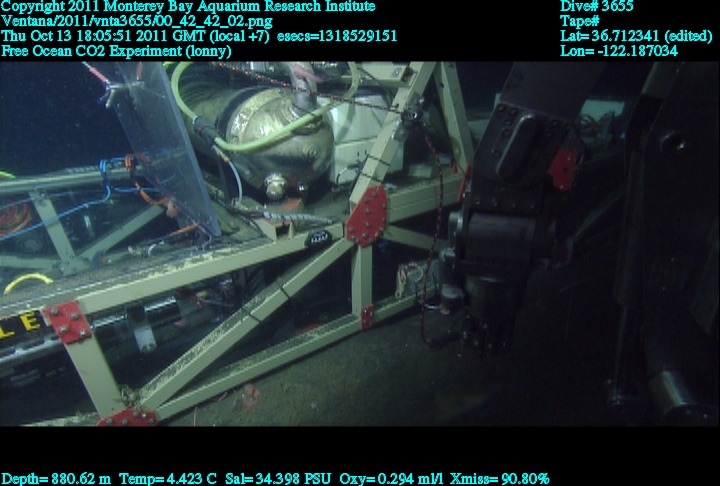Click the copyright line mentioning Monterey Bay Aquarium
Screen dimensions: 720x486
[x=188, y=6]
